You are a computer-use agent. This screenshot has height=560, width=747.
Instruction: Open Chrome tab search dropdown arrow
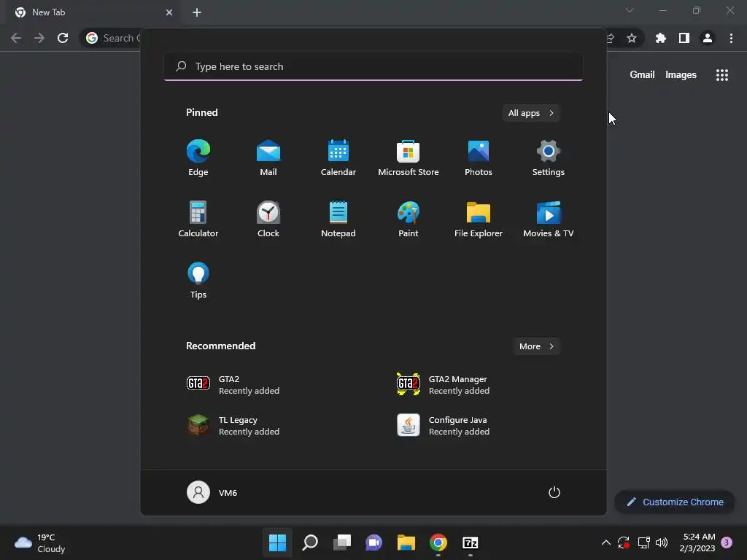click(x=630, y=10)
